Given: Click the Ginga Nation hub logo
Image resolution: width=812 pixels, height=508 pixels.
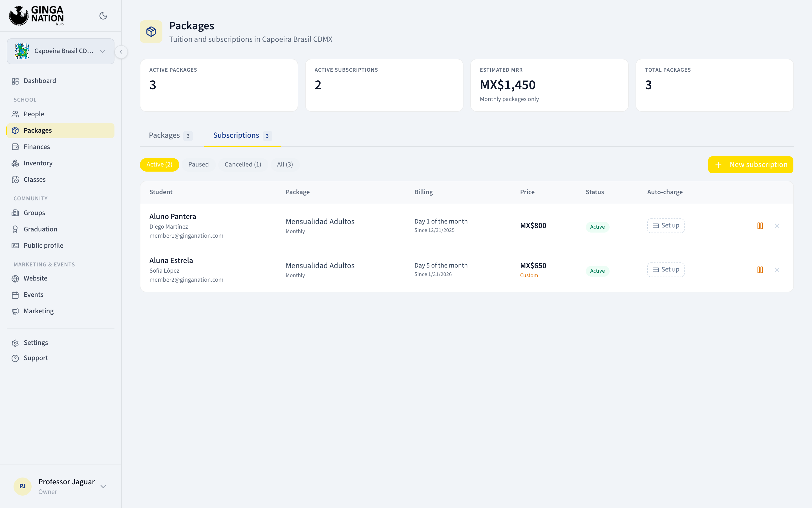Looking at the screenshot, I should pos(36,16).
